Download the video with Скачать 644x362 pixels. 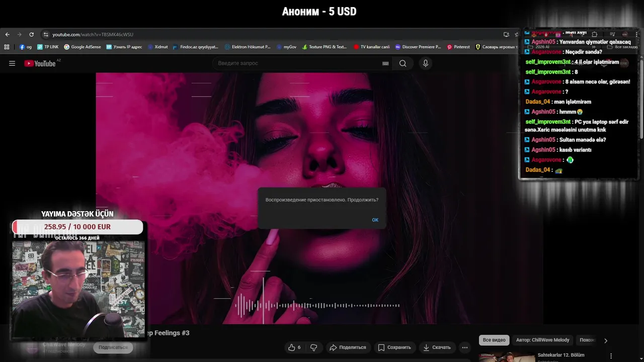coord(437,347)
